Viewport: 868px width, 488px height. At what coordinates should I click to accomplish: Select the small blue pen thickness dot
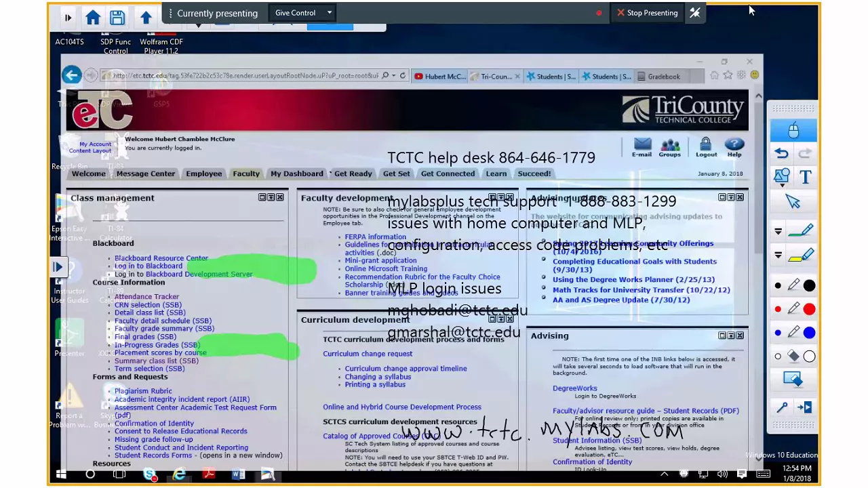(778, 333)
